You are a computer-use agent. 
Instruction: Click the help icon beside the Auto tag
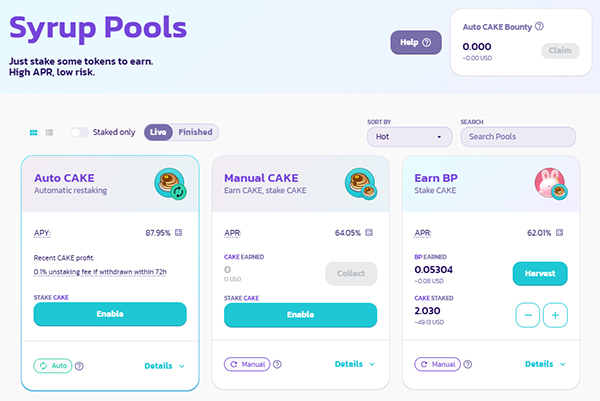(79, 366)
